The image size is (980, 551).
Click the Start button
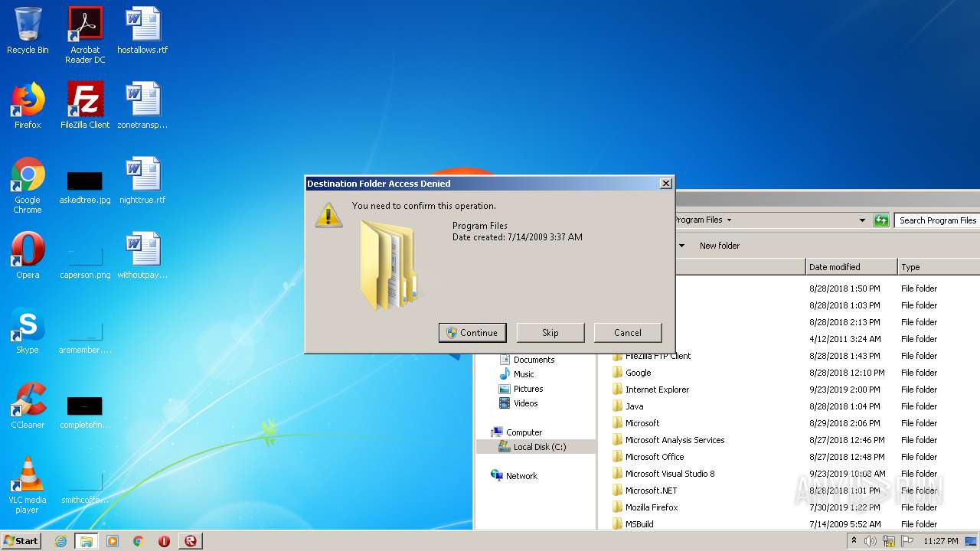[21, 541]
